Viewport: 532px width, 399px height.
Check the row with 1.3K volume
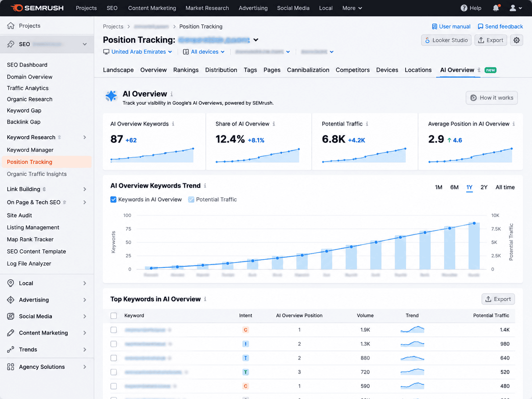[114, 344]
